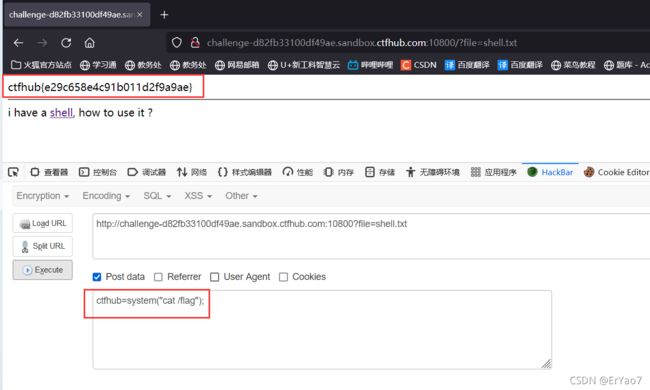Switch to the 性能 performance tab

click(x=298, y=172)
